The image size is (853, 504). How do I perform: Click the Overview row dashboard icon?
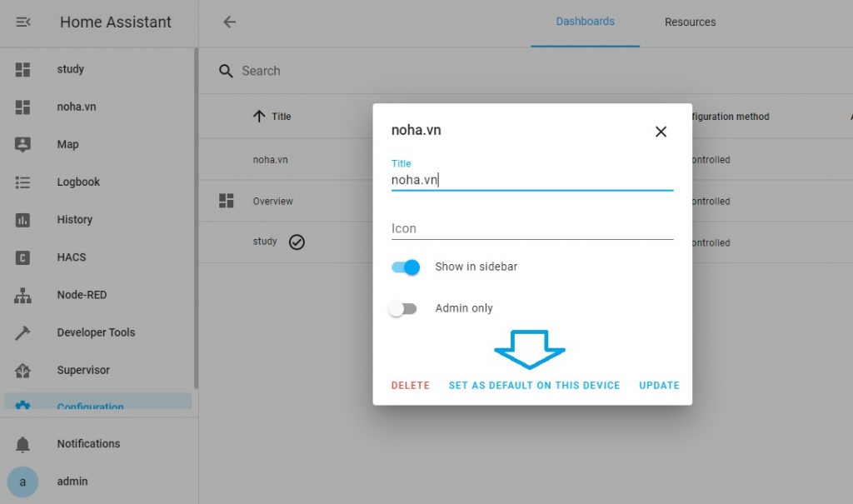[x=227, y=201]
